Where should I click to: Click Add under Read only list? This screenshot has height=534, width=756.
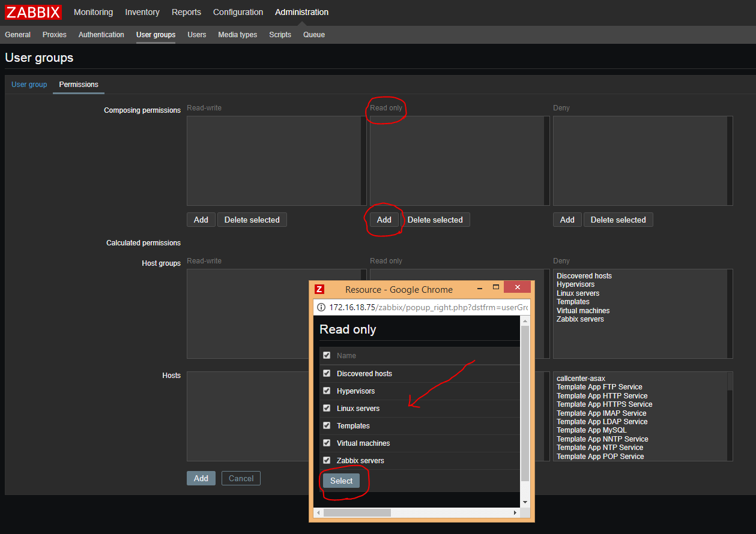click(384, 220)
